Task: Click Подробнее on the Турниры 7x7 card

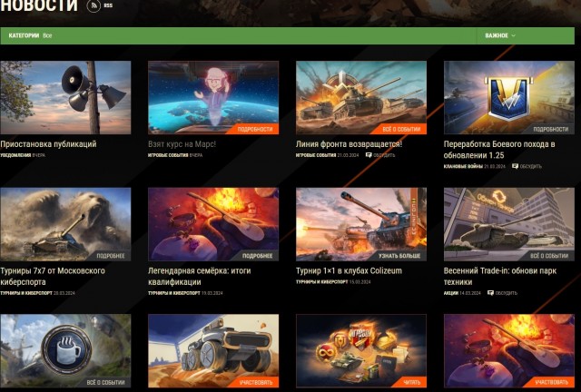Action: pos(111,256)
